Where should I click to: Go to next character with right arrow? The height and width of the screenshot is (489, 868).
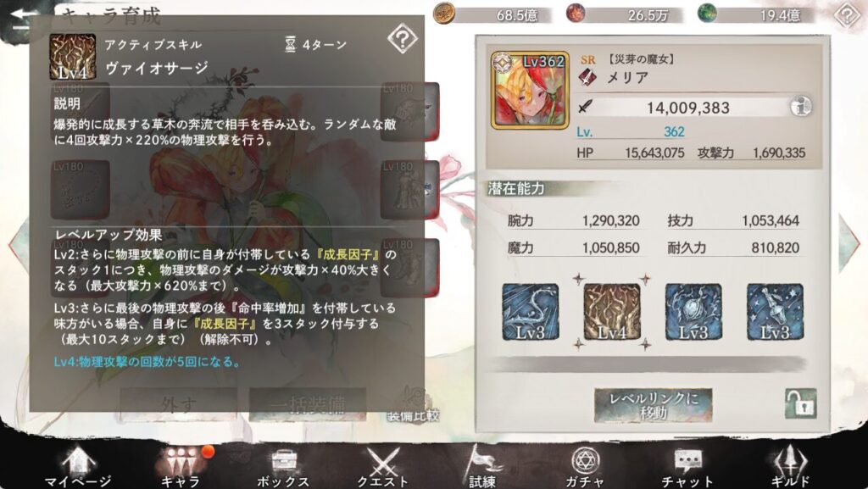(849, 243)
